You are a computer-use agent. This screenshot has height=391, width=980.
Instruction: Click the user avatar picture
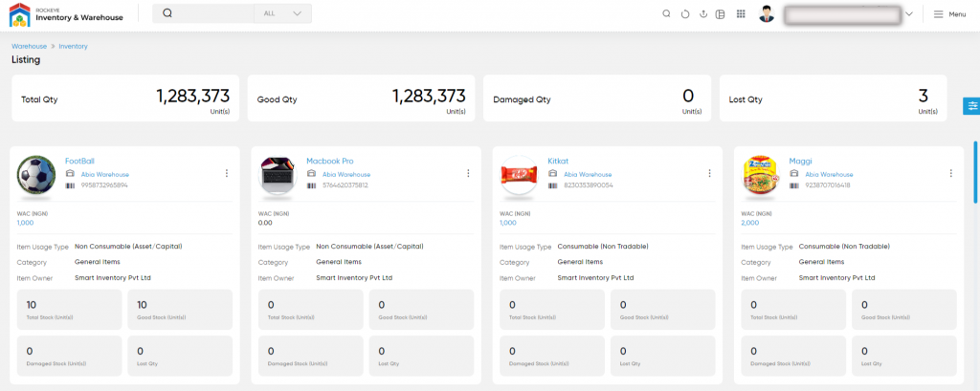[767, 13]
